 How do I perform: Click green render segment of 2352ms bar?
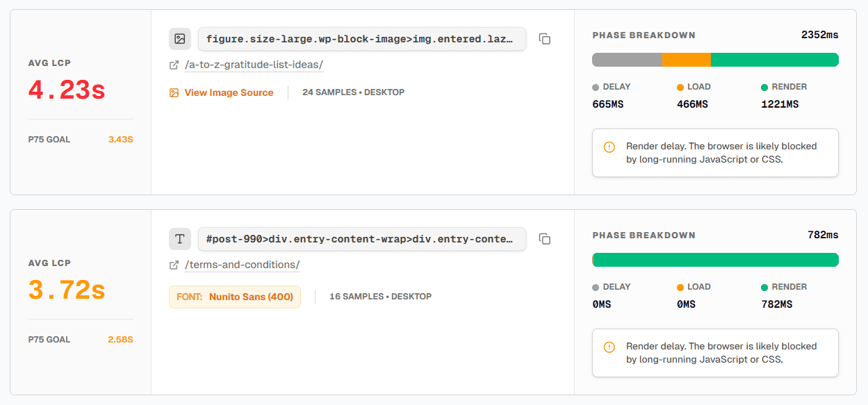pyautogui.click(x=774, y=60)
